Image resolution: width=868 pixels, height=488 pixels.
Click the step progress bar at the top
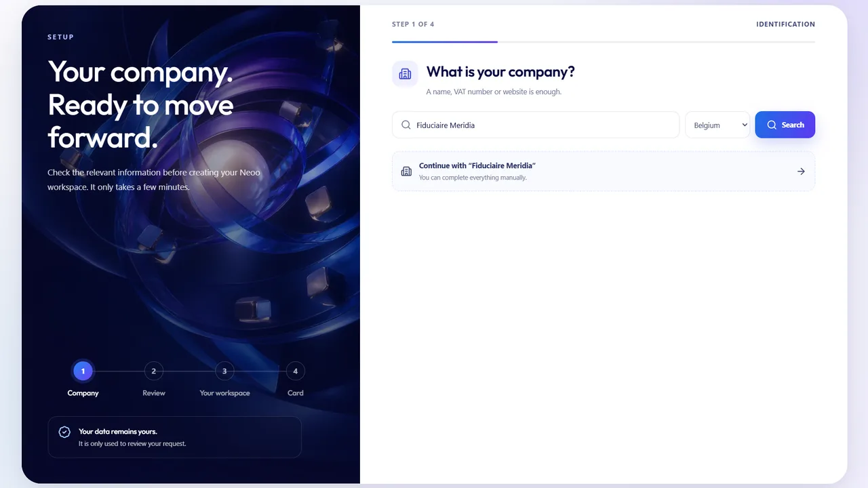click(x=604, y=42)
